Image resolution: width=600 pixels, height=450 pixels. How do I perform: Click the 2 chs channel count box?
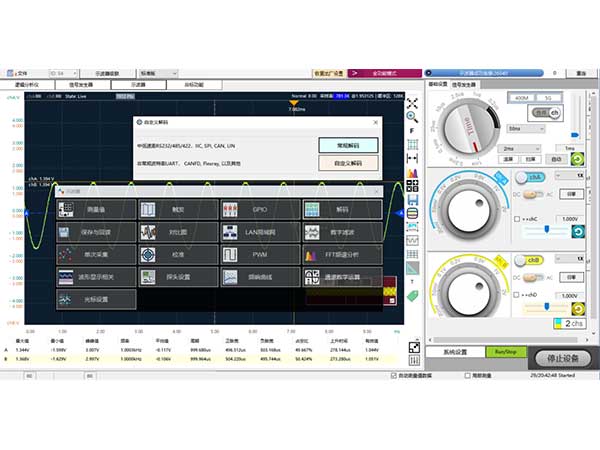(569, 323)
